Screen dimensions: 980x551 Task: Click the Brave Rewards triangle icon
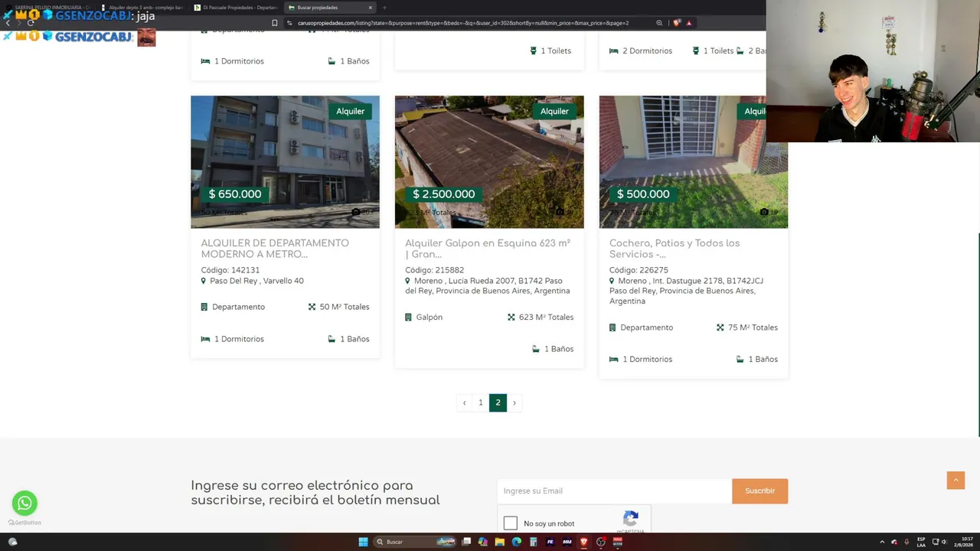[x=689, y=23]
